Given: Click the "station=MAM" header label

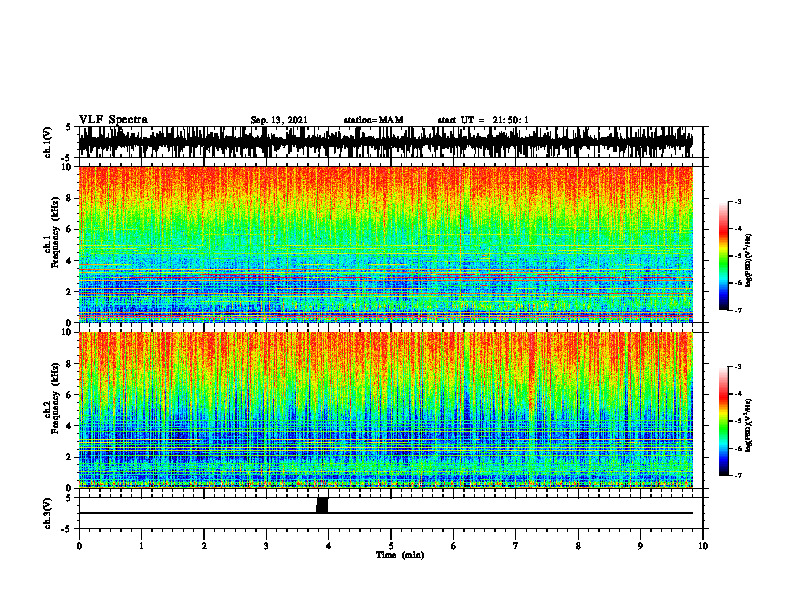Looking at the screenshot, I should pyautogui.click(x=374, y=120).
